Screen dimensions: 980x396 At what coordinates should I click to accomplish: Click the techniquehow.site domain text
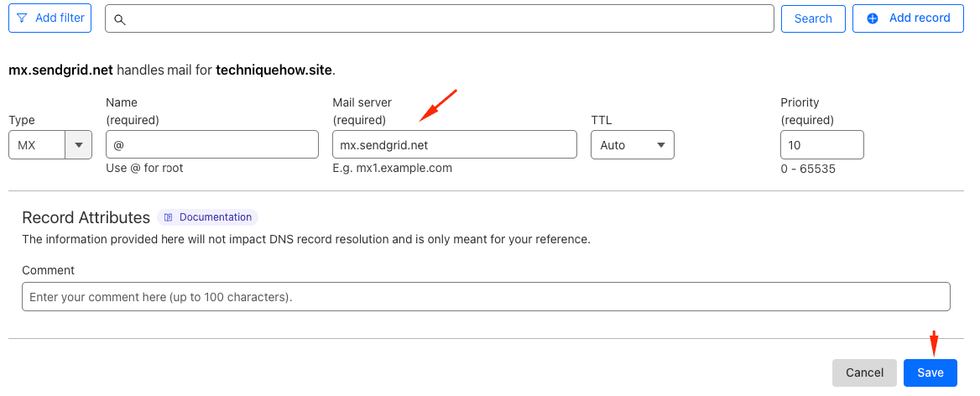(x=274, y=70)
